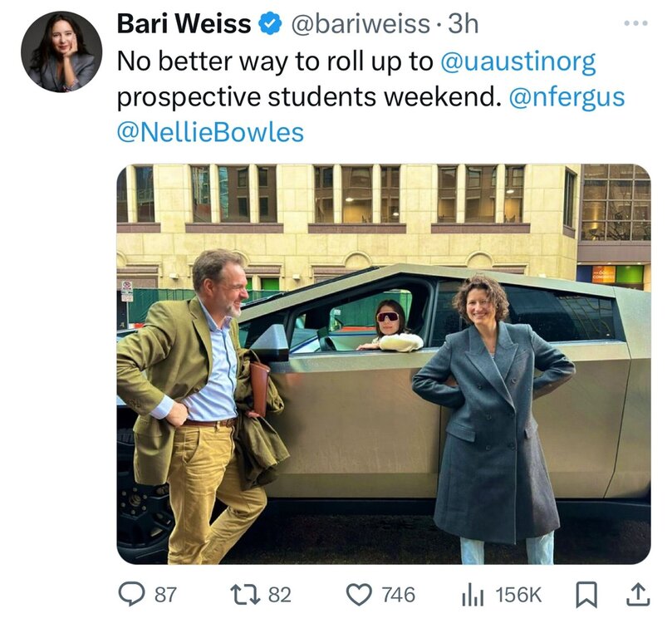Click the 156K views count

click(x=518, y=595)
